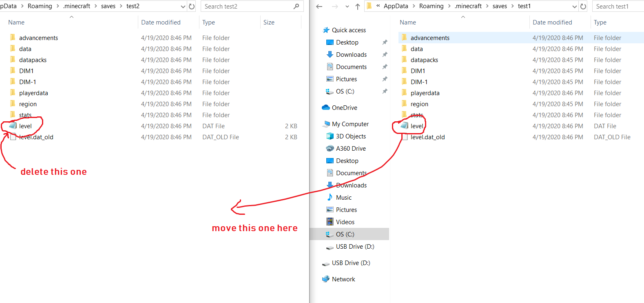
Task: Open the recent locations dropdown in test1 window
Action: tap(347, 6)
